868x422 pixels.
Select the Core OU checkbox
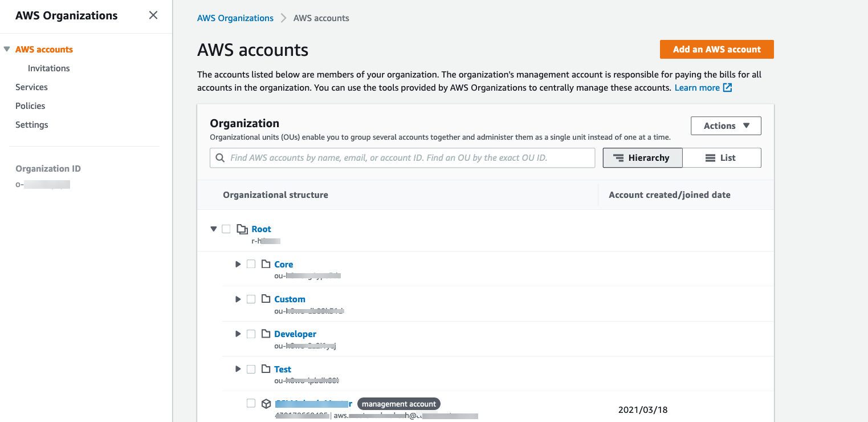[251, 264]
